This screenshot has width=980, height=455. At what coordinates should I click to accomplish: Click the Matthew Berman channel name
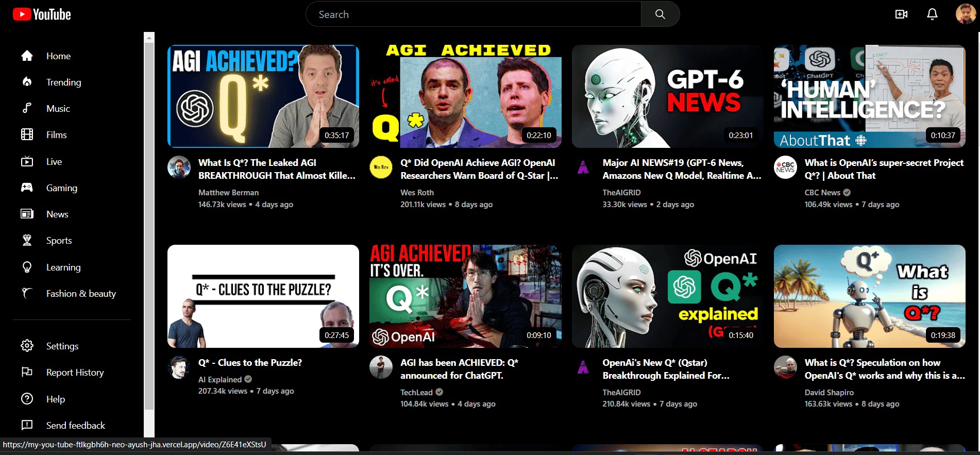pyautogui.click(x=228, y=192)
